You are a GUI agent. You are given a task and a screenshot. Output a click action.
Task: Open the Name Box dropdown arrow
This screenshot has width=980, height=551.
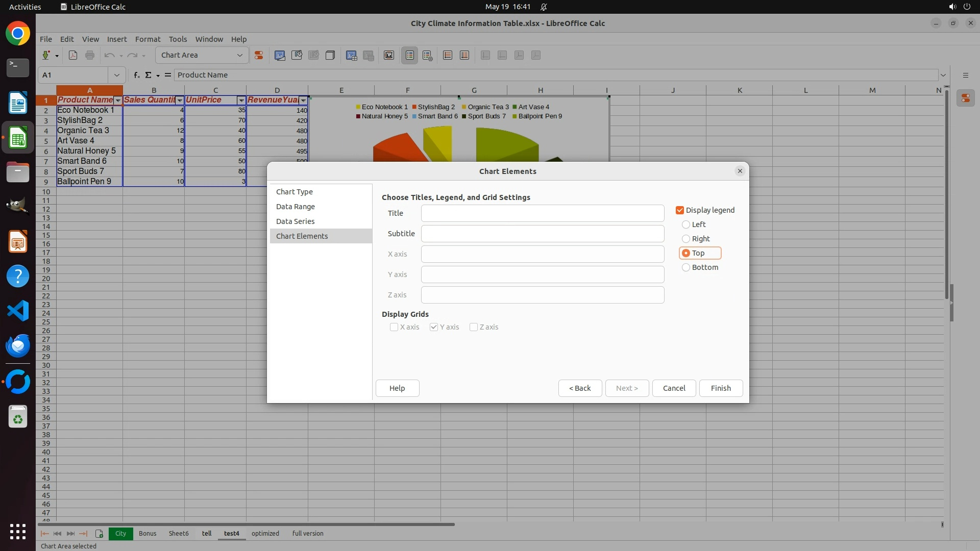pyautogui.click(x=116, y=75)
